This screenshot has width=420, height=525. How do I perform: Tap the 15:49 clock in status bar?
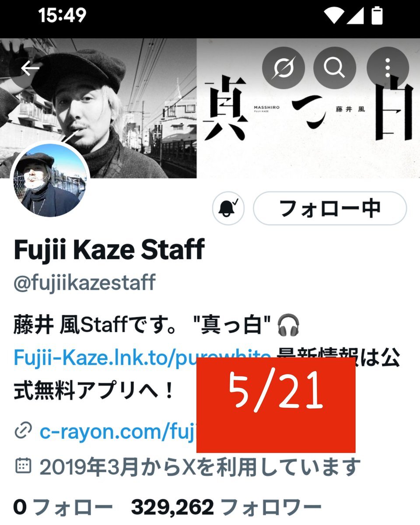coord(62,16)
